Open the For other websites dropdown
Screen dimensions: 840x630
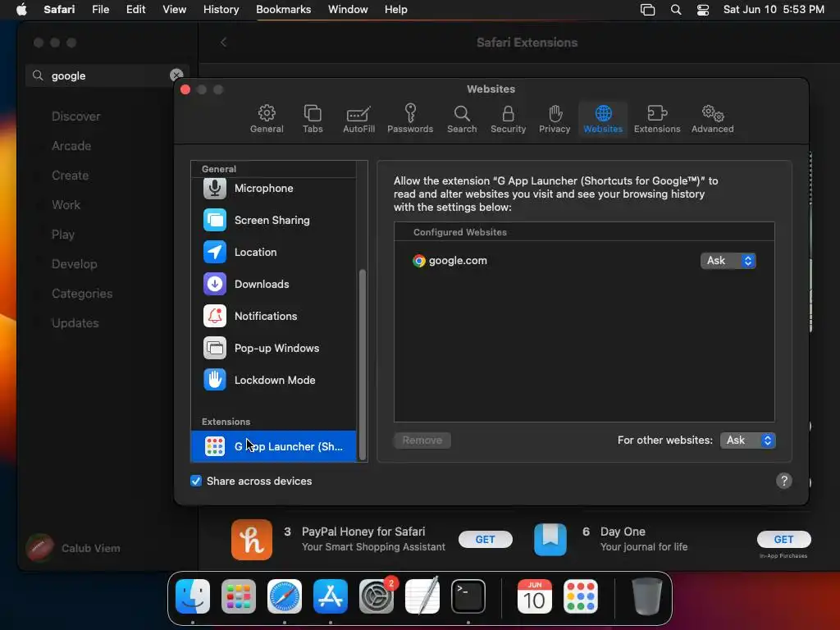point(747,441)
